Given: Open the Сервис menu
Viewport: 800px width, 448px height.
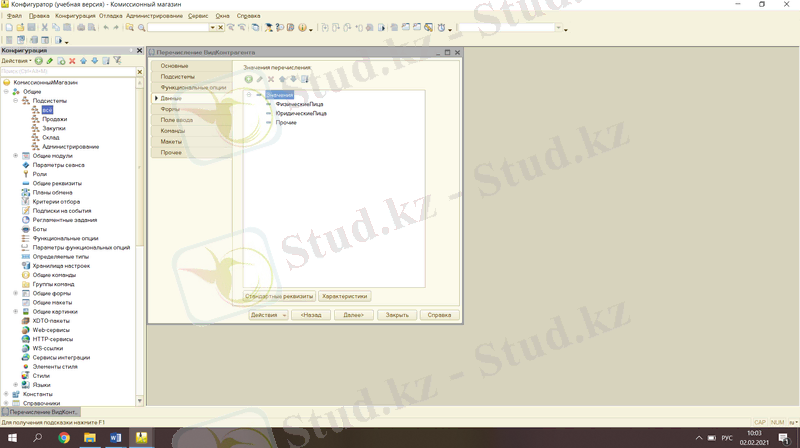Looking at the screenshot, I should 198,16.
